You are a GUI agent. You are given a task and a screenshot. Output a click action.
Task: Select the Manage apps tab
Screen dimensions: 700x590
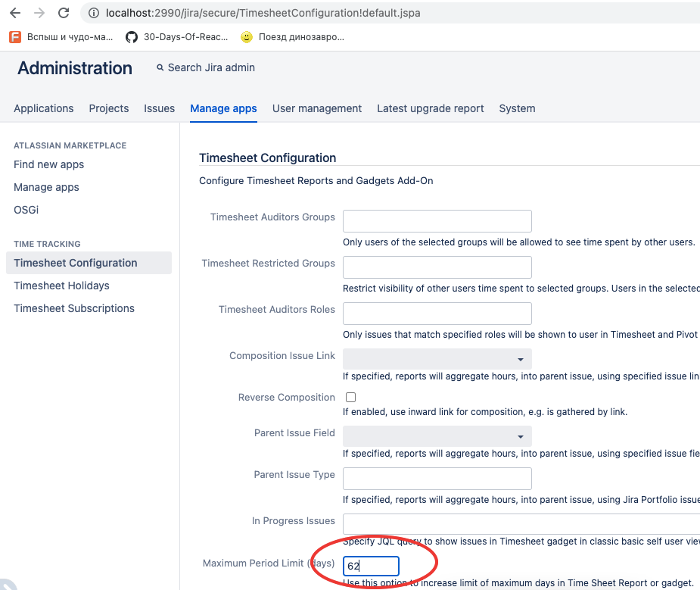point(224,108)
